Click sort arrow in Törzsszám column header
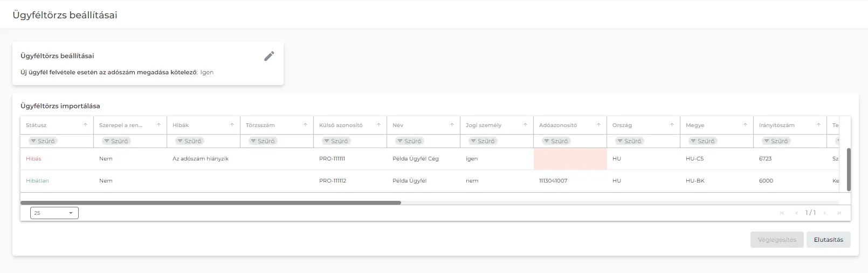 point(305,125)
